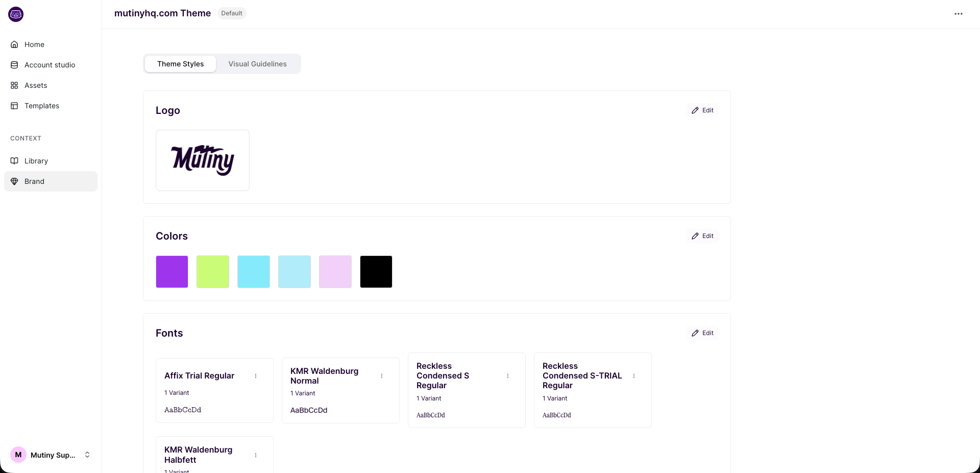Click the Default theme badge
The width and height of the screenshot is (980, 473).
[x=232, y=13]
